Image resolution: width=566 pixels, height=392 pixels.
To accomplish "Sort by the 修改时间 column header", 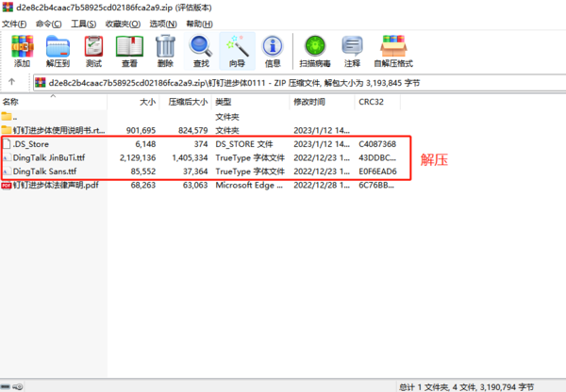I will (x=308, y=101).
